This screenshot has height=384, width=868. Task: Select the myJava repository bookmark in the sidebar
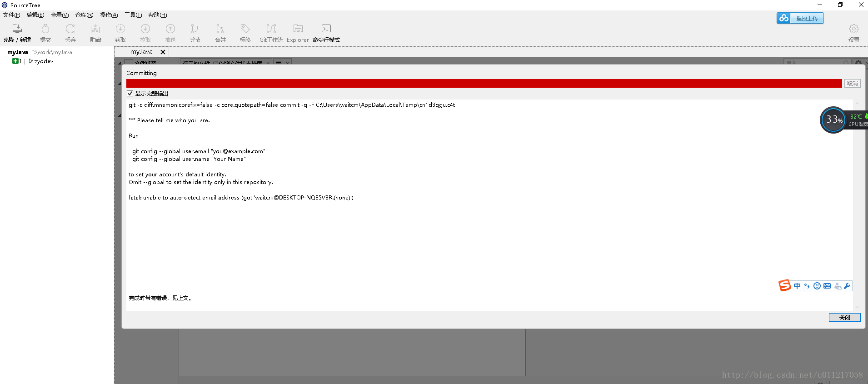coord(40,52)
